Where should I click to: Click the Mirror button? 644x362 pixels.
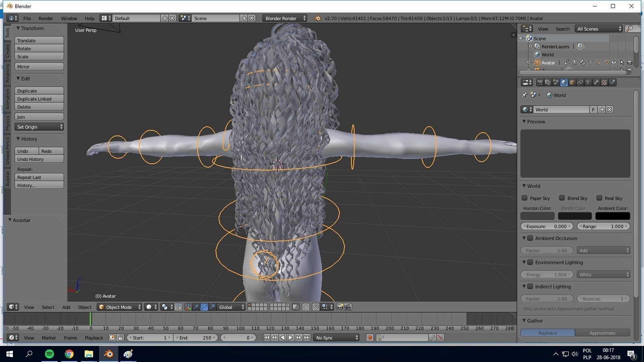pyautogui.click(x=39, y=66)
